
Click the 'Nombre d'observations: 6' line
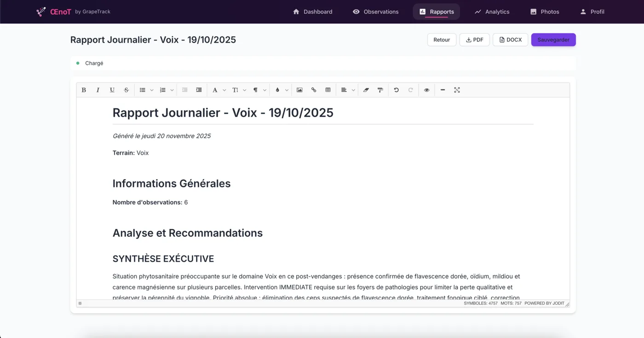click(x=150, y=202)
